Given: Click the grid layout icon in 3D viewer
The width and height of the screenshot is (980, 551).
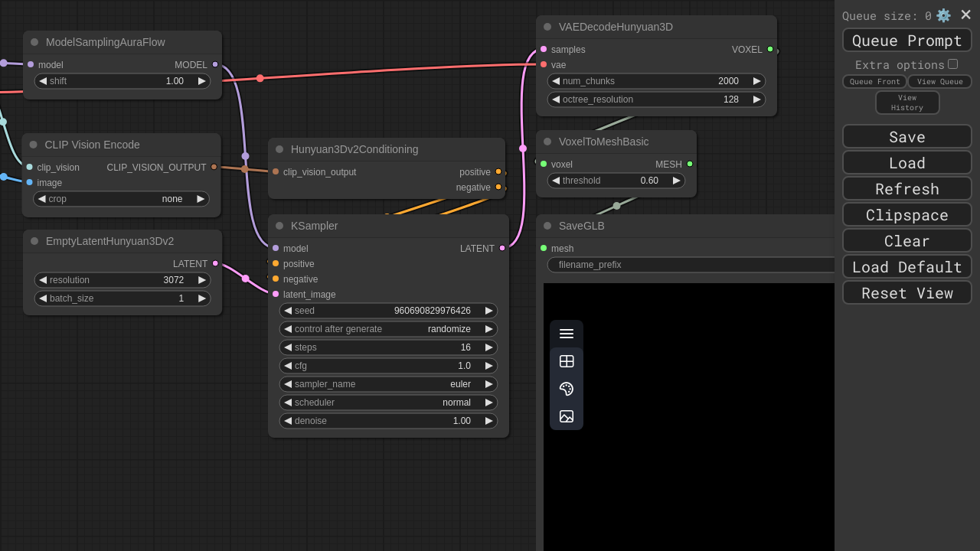Looking at the screenshot, I should [567, 361].
